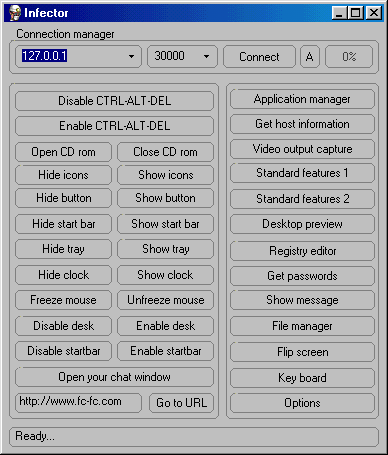
Task: Click Show start bar
Action: (165, 224)
